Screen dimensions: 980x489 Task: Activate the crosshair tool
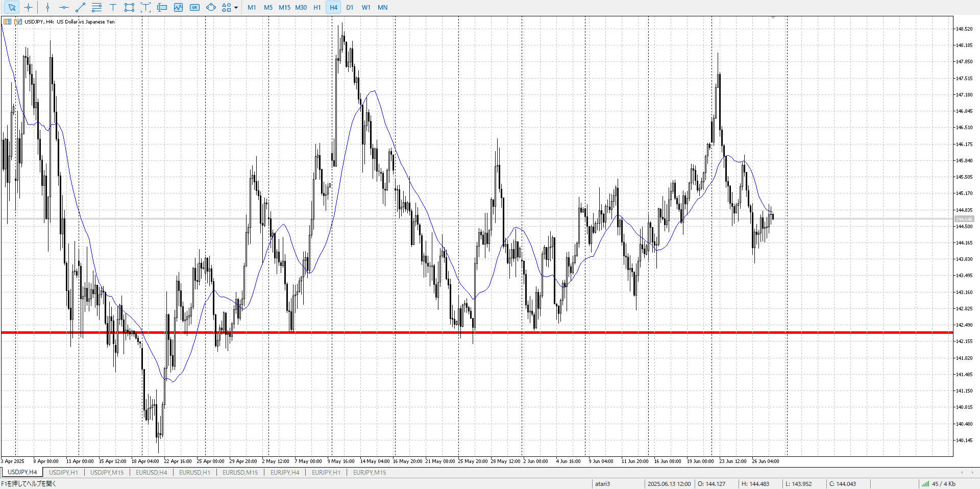click(x=29, y=7)
